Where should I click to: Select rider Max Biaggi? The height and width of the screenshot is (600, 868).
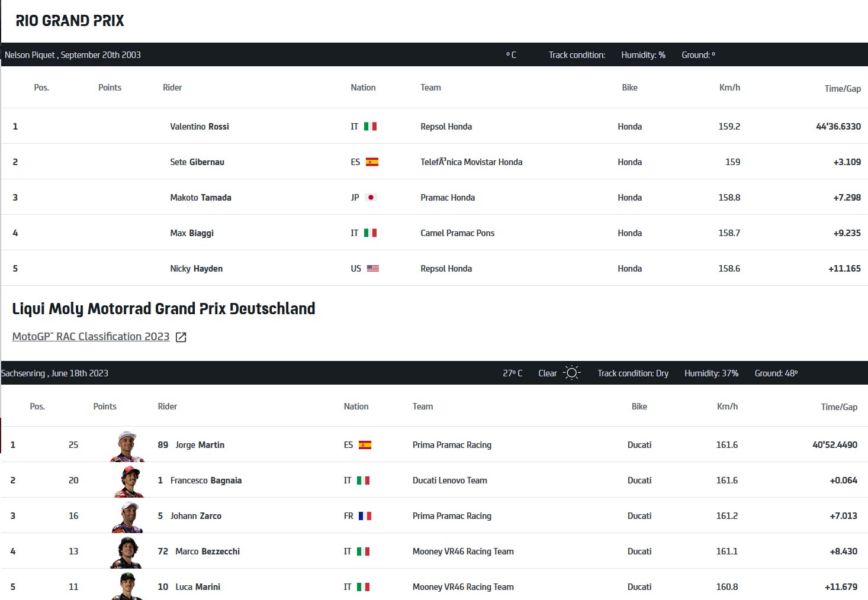(x=192, y=233)
